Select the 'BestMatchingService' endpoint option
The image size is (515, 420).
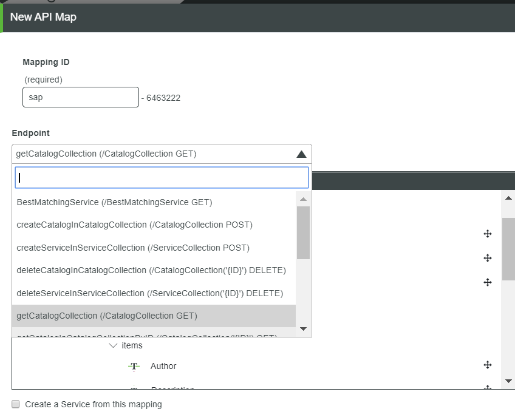pos(113,202)
